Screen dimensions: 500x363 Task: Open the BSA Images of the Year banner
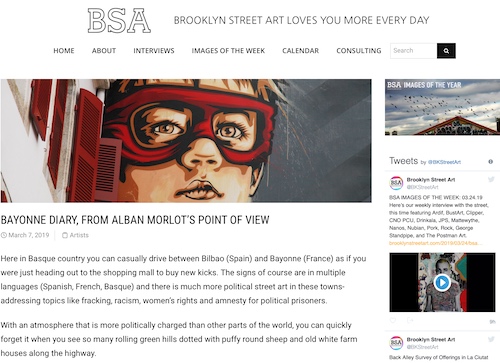click(x=442, y=107)
